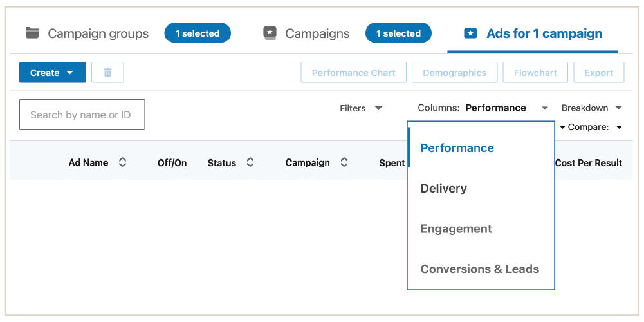644x322 pixels.
Task: Expand the Breakdown dropdown
Action: tap(591, 108)
